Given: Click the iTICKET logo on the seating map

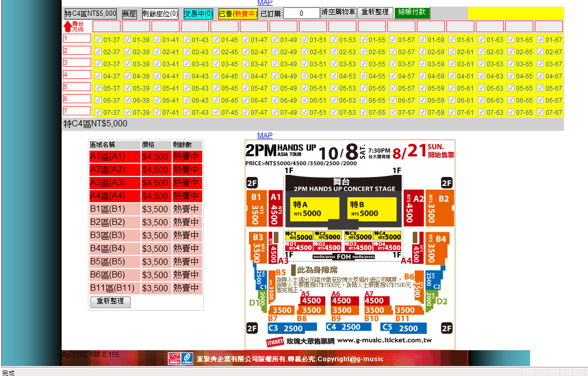Looking at the screenshot, I should (275, 341).
